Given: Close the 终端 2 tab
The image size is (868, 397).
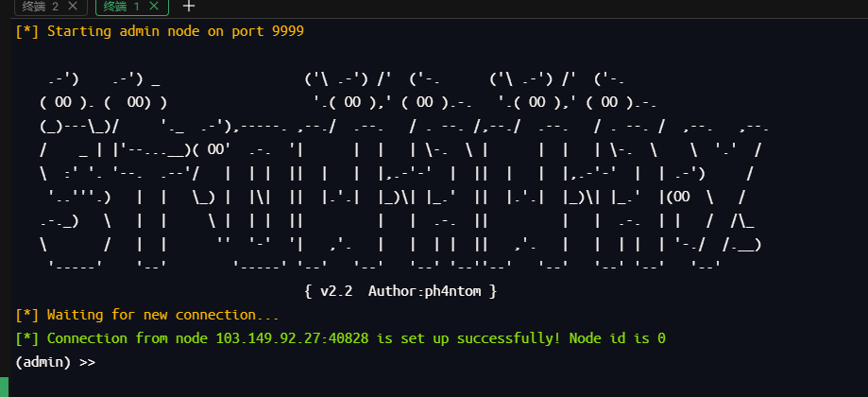Looking at the screenshot, I should [x=73, y=7].
